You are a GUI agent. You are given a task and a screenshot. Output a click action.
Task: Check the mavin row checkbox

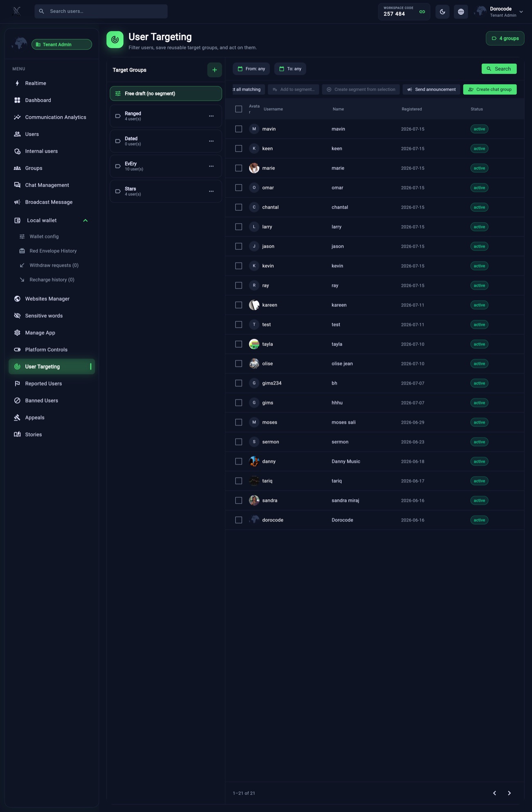(239, 129)
